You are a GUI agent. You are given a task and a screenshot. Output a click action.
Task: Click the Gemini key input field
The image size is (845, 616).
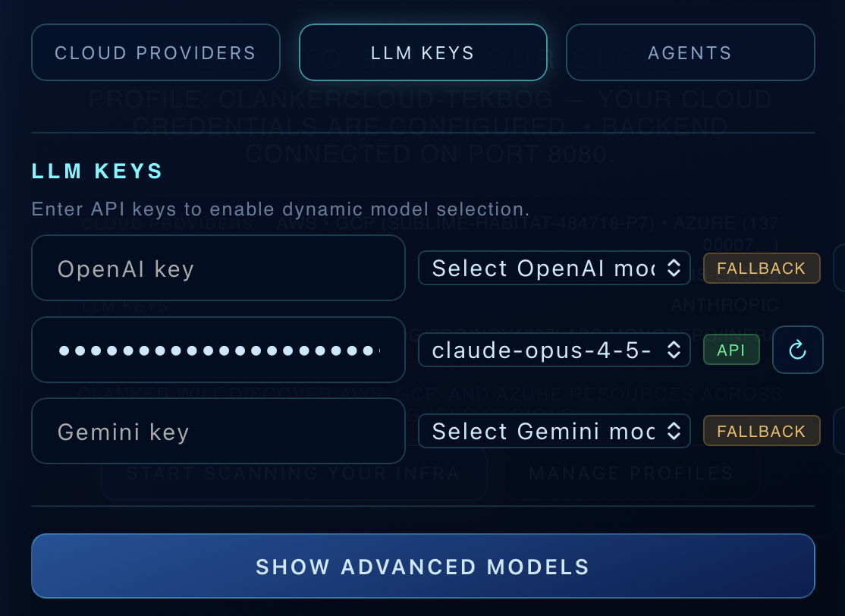pyautogui.click(x=218, y=431)
